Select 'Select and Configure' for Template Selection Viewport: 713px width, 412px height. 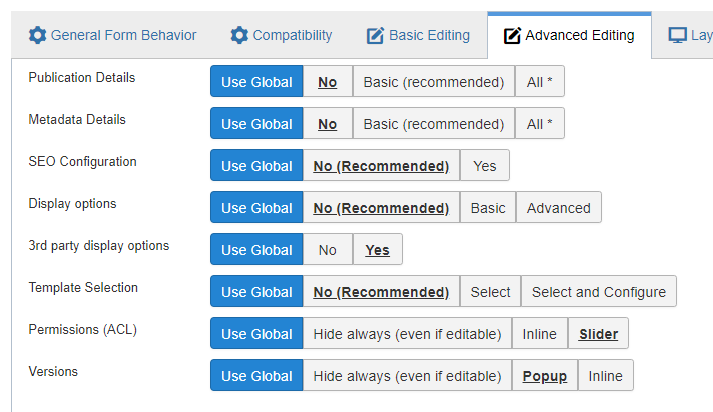tap(599, 291)
